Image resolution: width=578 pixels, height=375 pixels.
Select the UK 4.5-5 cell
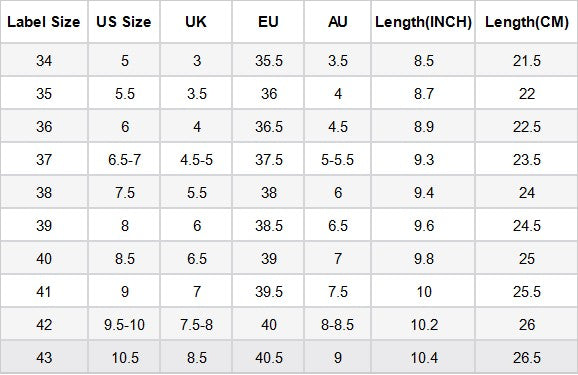click(x=196, y=159)
